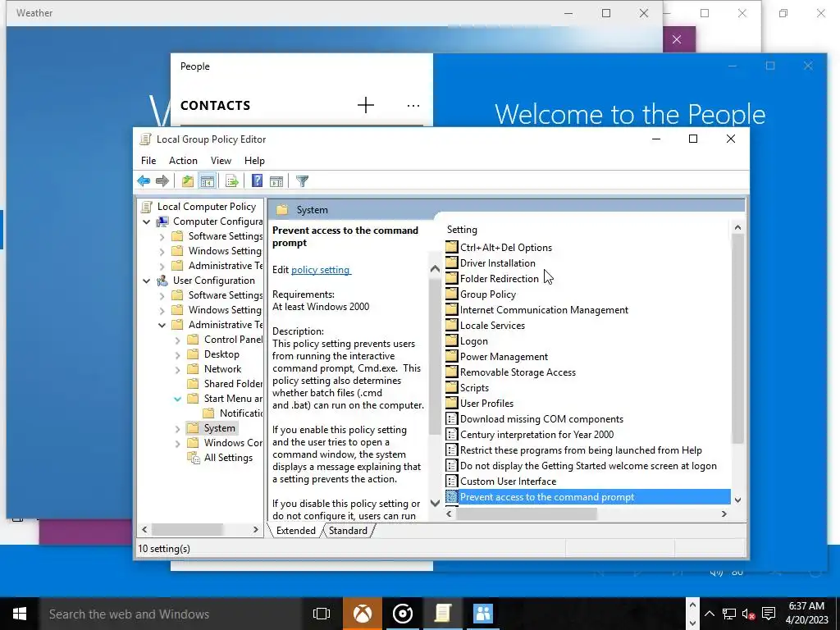
Task: Select Internet Communication Management folder
Action: [x=544, y=309]
